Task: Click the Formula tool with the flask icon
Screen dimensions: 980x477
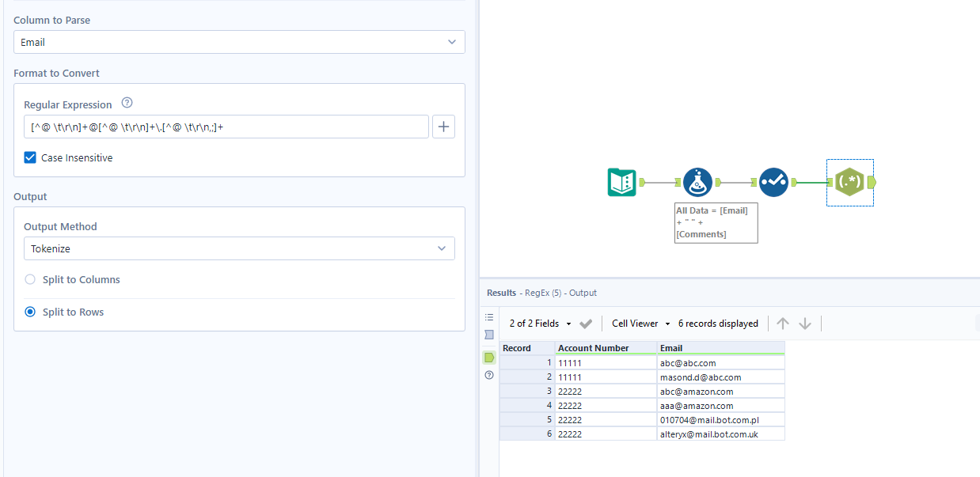Action: click(697, 182)
